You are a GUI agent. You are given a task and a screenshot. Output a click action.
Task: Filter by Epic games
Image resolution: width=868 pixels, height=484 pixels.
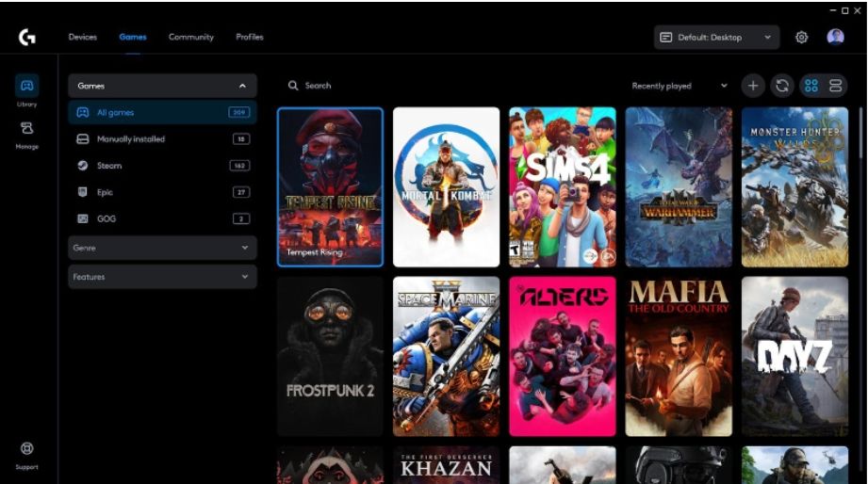[162, 192]
